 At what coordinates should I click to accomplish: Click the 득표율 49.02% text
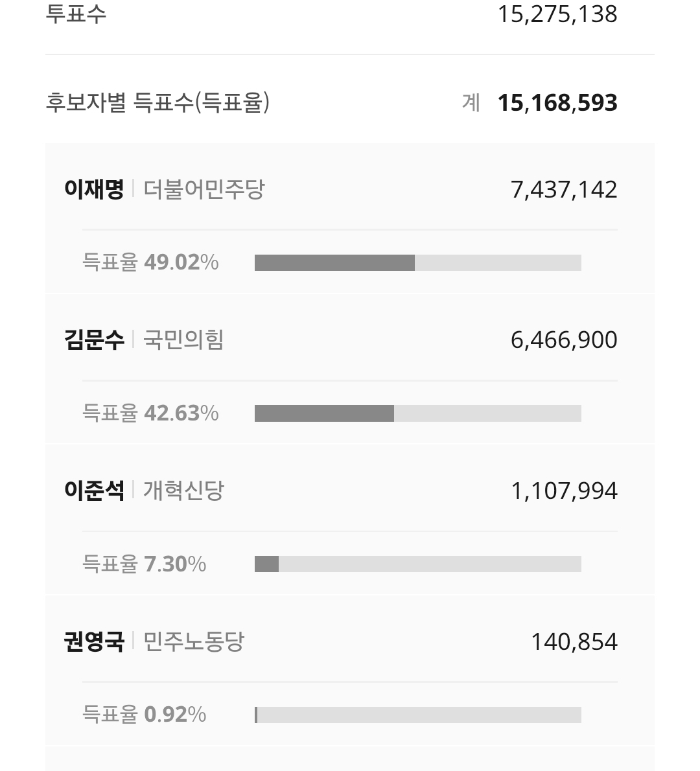point(150,262)
